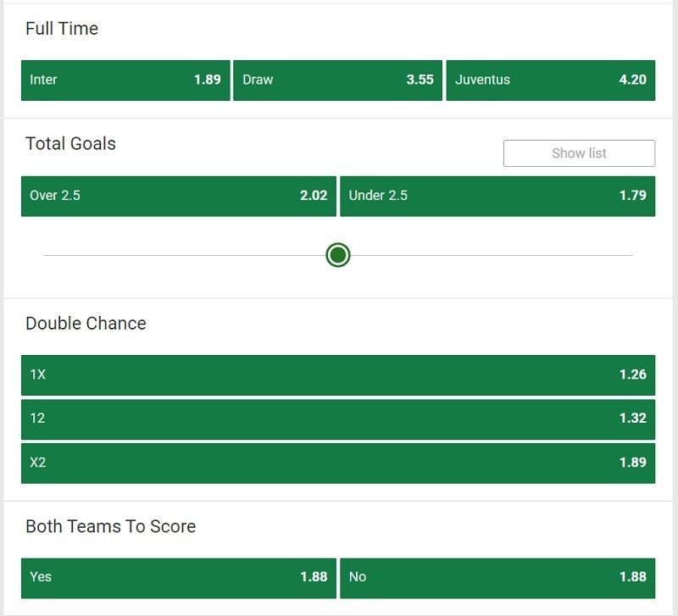Pick No for Both Teams To Score
This screenshot has height=616, width=678.
click(497, 578)
